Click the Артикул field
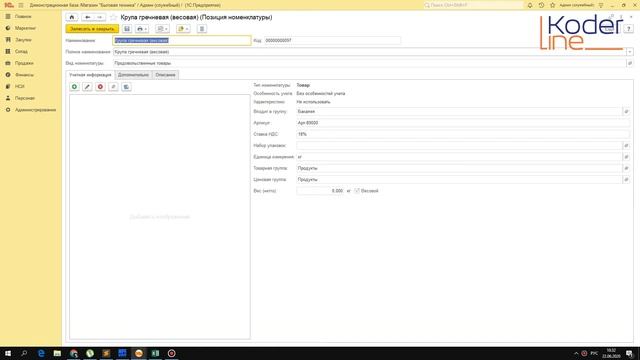 pyautogui.click(x=463, y=123)
